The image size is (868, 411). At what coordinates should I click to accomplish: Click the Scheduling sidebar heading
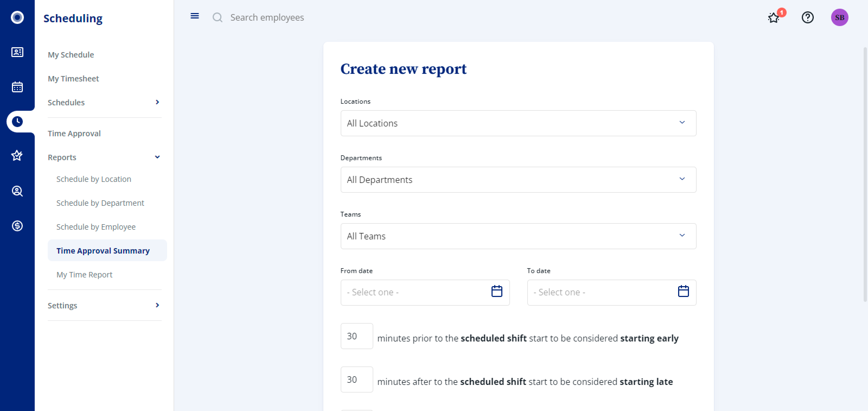(x=73, y=18)
